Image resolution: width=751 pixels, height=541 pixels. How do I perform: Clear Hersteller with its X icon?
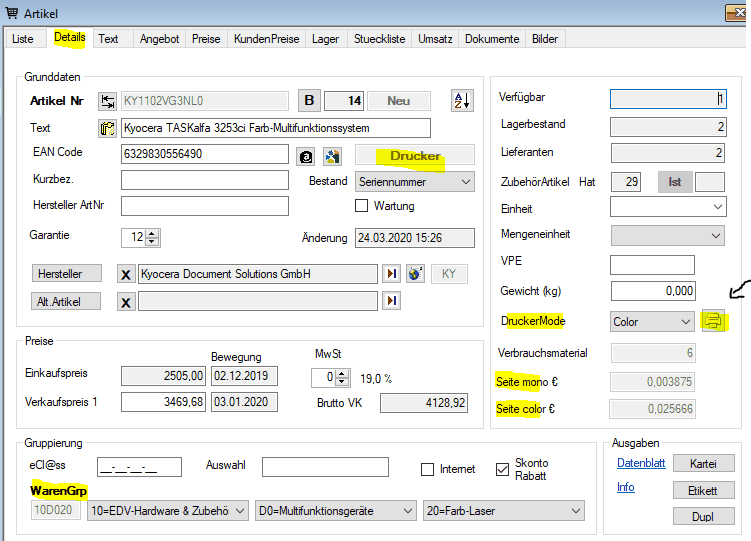click(x=126, y=274)
